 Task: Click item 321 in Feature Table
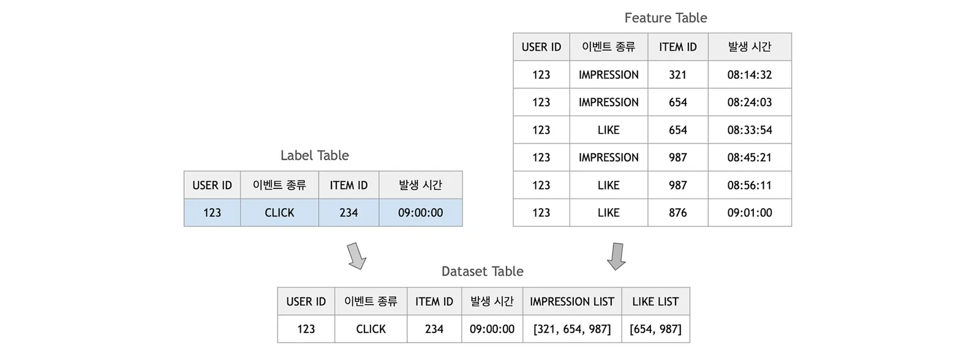click(x=678, y=75)
